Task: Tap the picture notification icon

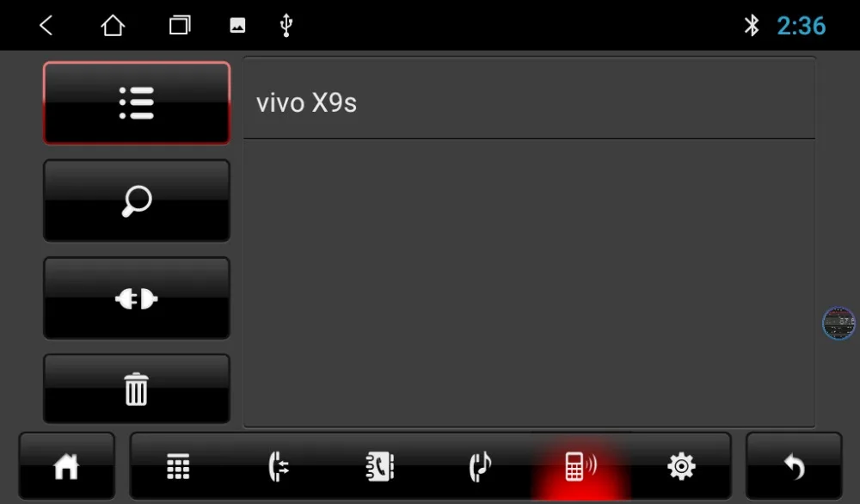Action: click(237, 25)
